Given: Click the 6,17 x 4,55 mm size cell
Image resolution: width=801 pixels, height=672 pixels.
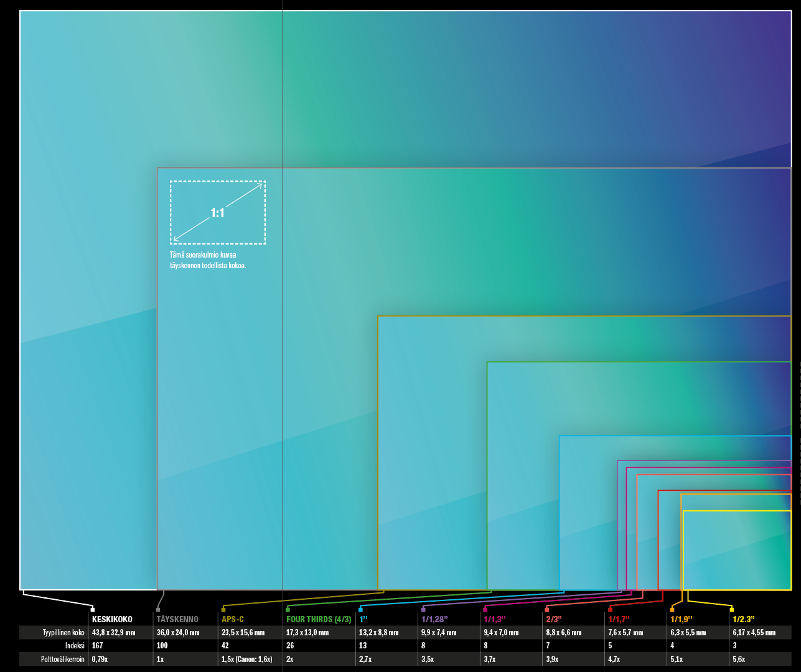Looking at the screenshot, I should 754,632.
